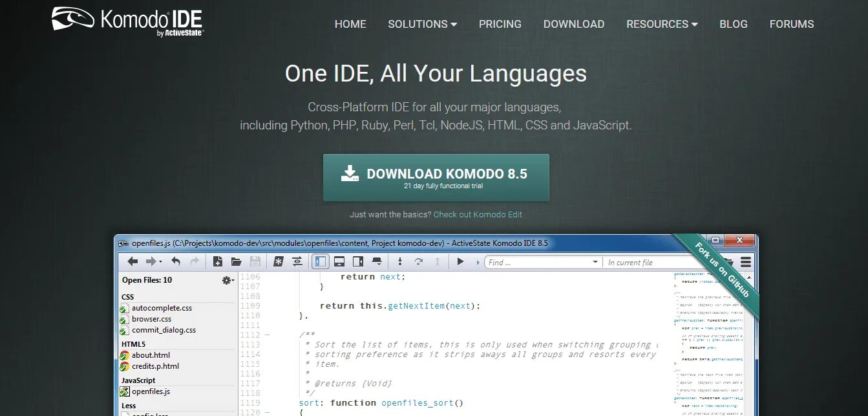Screen dimensions: 868x416
Task: Click the JavaScript group heading
Action: click(x=138, y=380)
